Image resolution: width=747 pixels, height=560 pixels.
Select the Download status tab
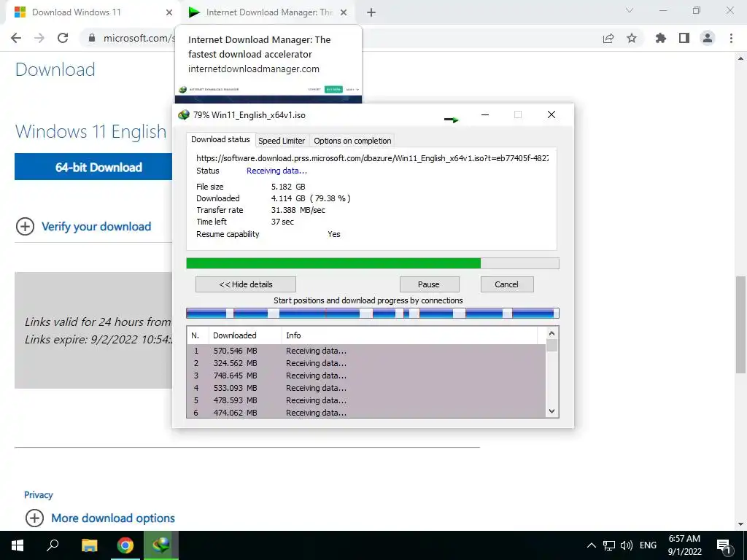[x=220, y=139]
